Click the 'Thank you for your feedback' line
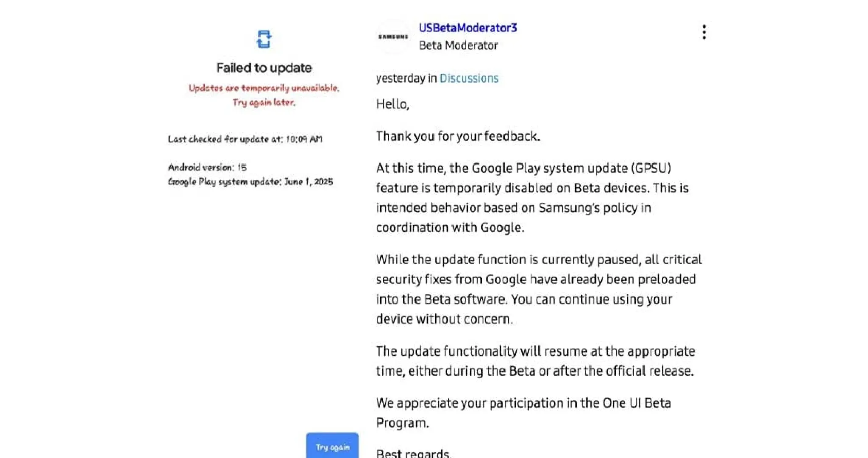 [458, 136]
